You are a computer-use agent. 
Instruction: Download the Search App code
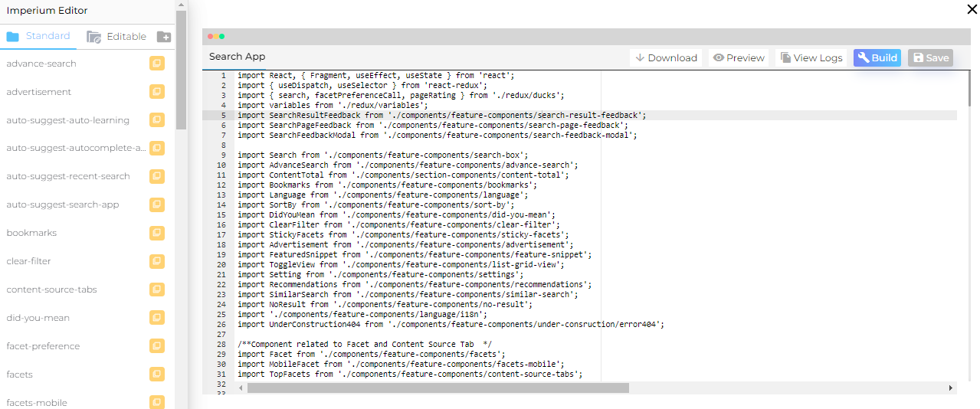(x=664, y=57)
